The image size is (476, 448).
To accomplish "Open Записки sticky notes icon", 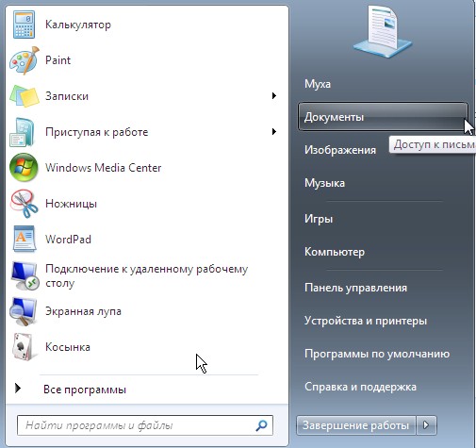I will pyautogui.click(x=24, y=96).
